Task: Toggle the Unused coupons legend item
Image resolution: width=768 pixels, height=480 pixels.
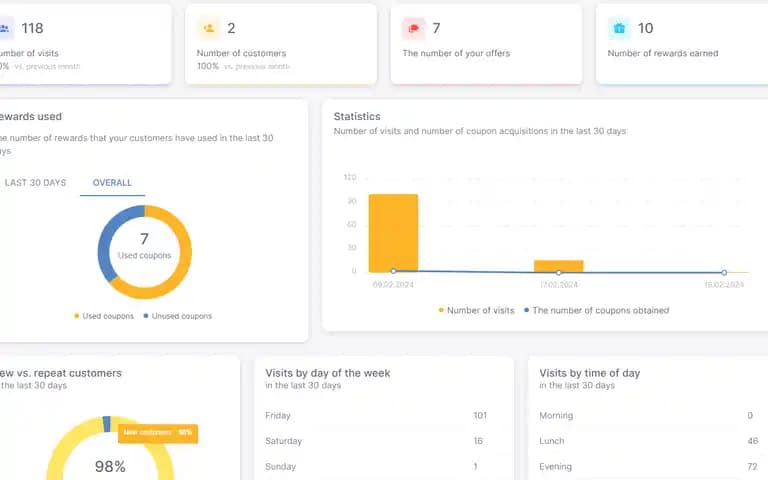Action: click(x=178, y=316)
